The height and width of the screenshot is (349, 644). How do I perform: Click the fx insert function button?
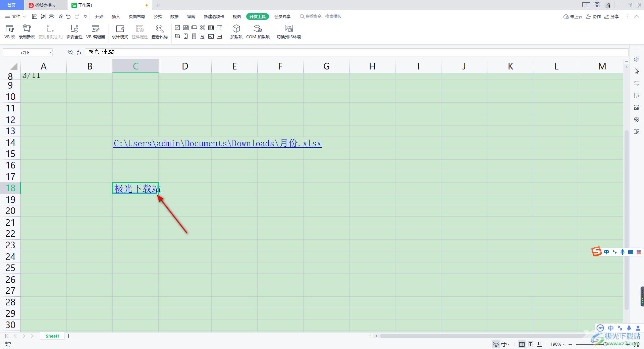[x=79, y=52]
